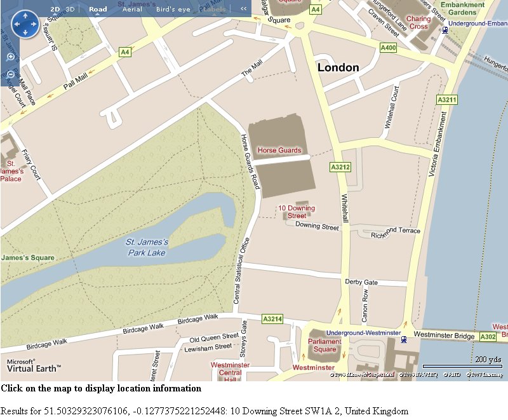Screen dimensions: 508x420
Task: Toggle the Labels option
Action: point(215,9)
